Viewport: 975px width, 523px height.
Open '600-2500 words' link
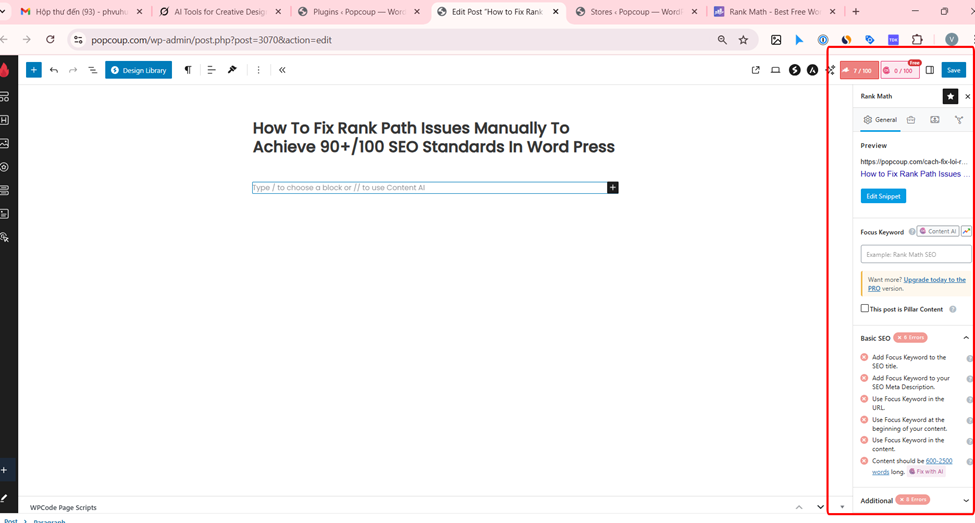(914, 466)
